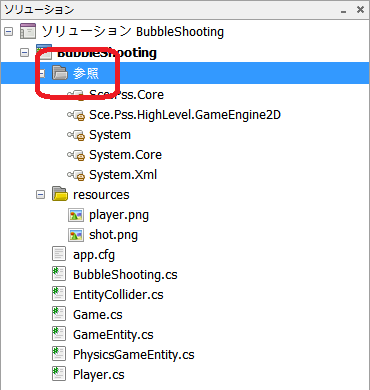Viewport: 370px width, 390px height.
Task: Open BubbleShooting.cs in the tree
Action: 125,275
